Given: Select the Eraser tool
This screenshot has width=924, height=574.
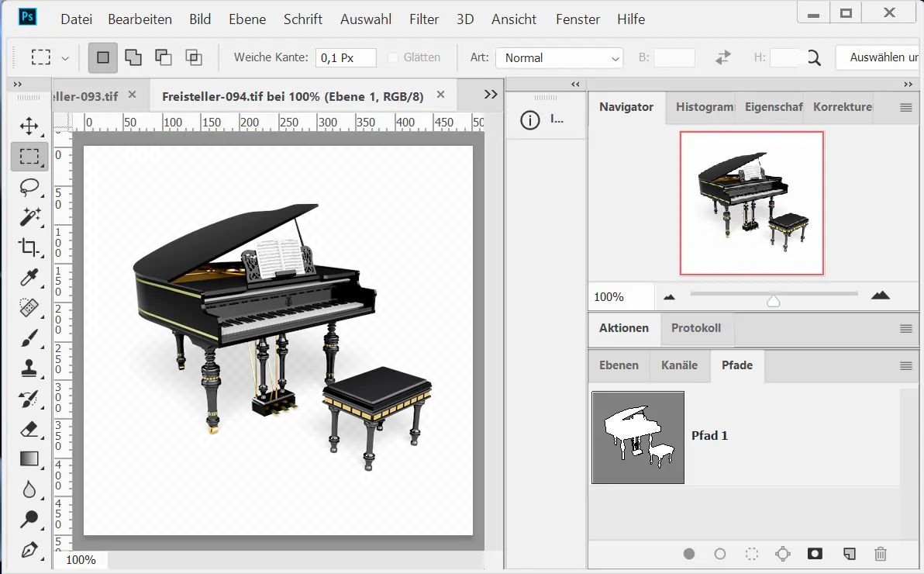Looking at the screenshot, I should click(29, 428).
